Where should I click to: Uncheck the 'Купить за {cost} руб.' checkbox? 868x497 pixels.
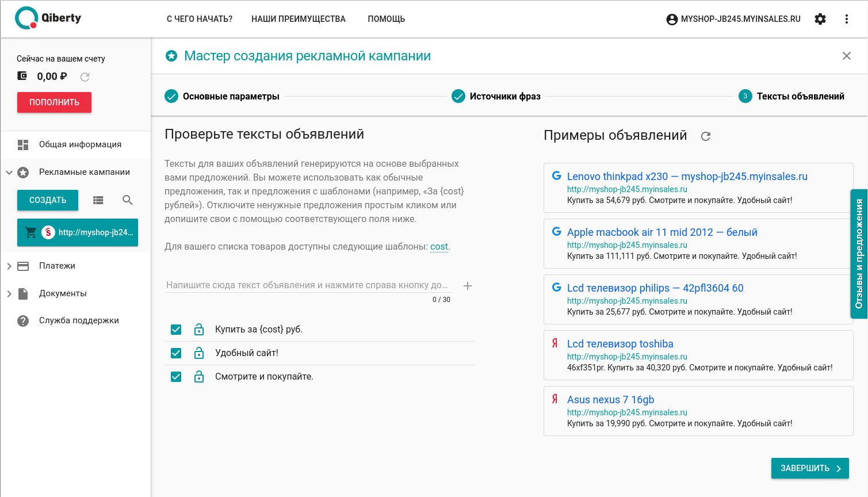(x=176, y=330)
